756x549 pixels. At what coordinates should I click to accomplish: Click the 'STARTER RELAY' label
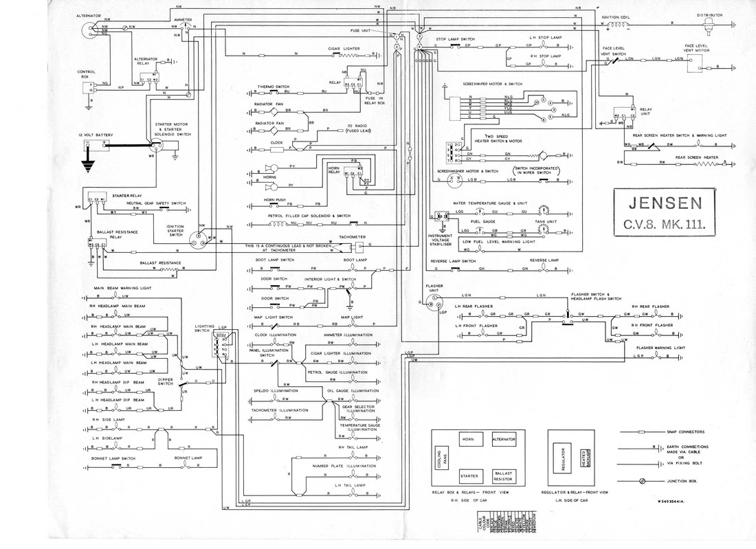pos(127,197)
